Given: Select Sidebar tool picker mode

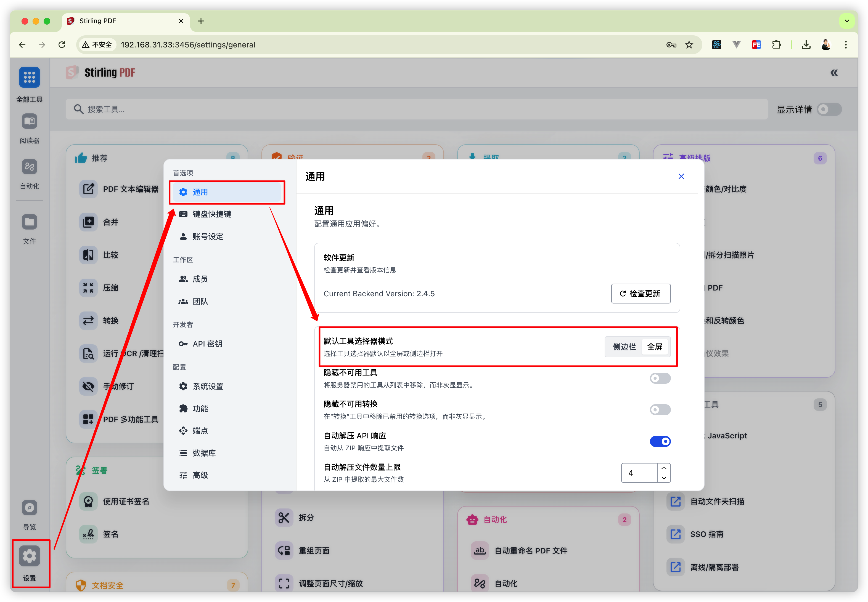Looking at the screenshot, I should [x=624, y=347].
